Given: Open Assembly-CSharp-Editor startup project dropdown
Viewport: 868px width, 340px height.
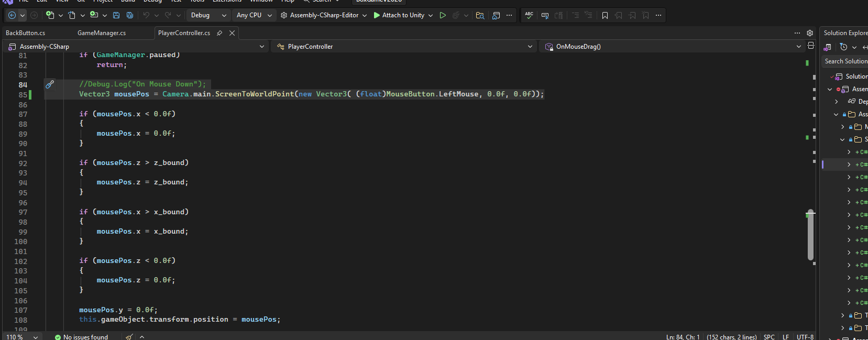Looking at the screenshot, I should (324, 15).
